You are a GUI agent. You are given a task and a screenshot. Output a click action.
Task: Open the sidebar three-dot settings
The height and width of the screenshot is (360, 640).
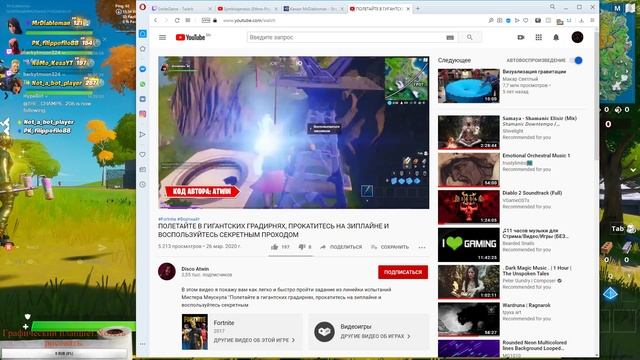(142, 344)
